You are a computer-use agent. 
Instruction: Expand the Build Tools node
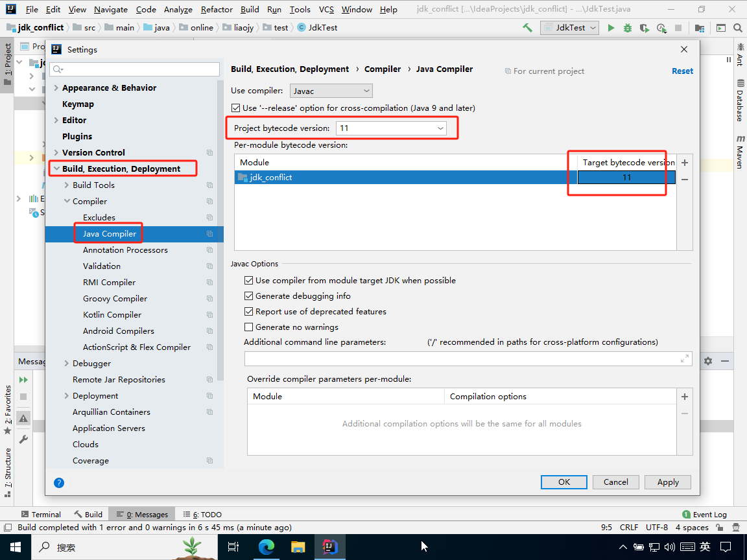point(67,185)
